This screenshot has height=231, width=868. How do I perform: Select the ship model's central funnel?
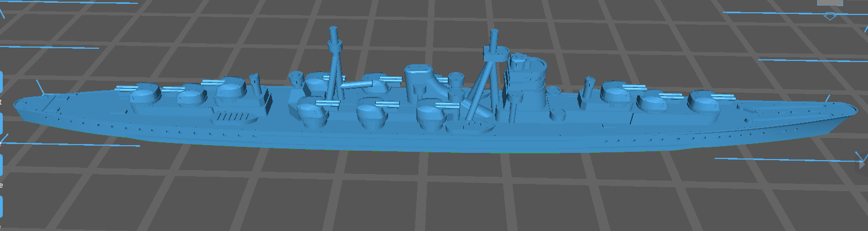tap(419, 81)
